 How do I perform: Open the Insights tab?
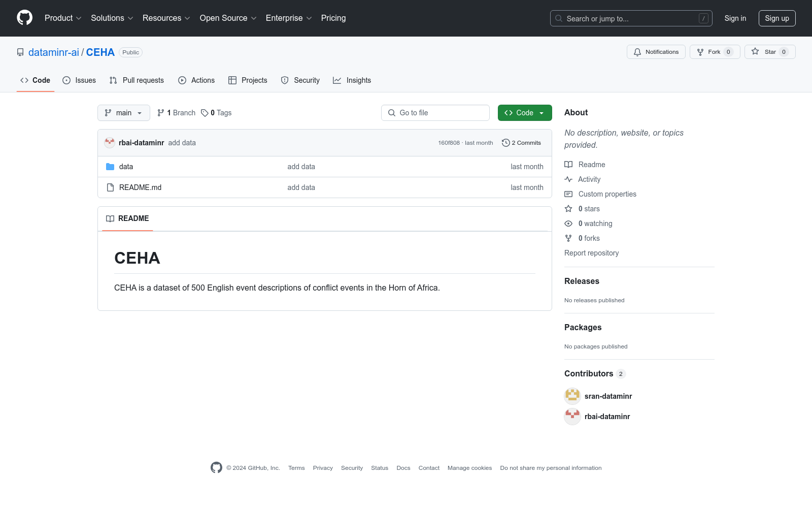(352, 80)
